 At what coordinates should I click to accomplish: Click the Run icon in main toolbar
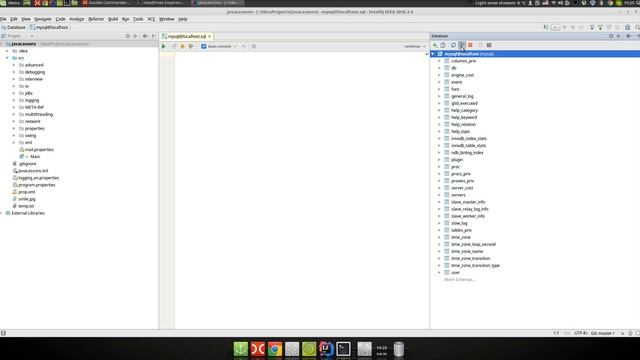pyautogui.click(x=565, y=27)
